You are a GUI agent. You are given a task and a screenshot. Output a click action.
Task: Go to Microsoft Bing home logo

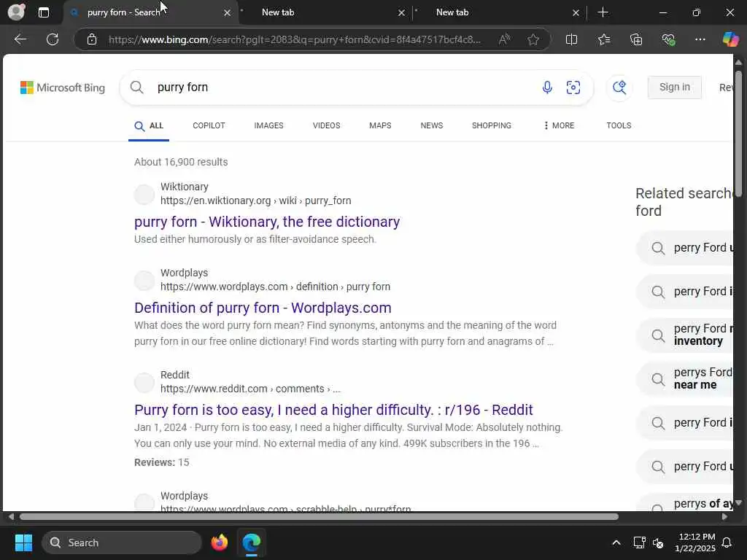pos(63,87)
